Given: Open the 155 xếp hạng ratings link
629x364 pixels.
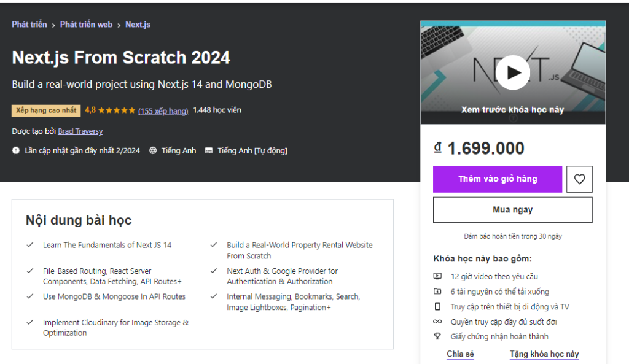Looking at the screenshot, I should [163, 111].
